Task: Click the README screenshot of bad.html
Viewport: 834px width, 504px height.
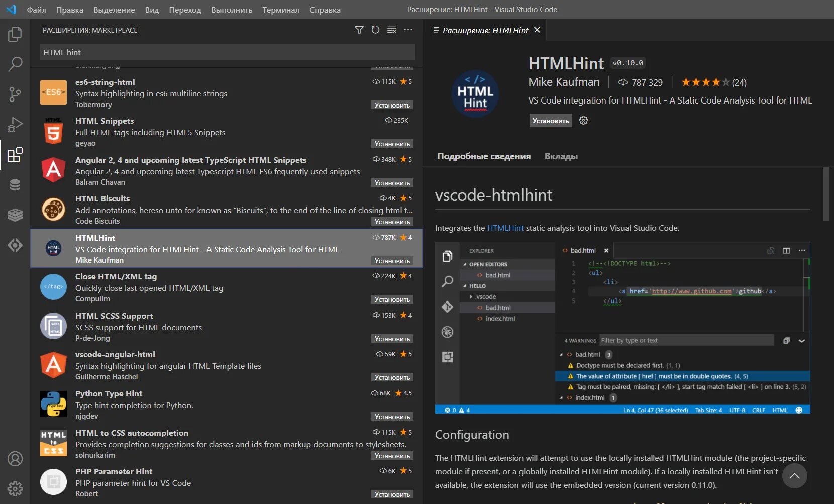Action: [x=622, y=328]
